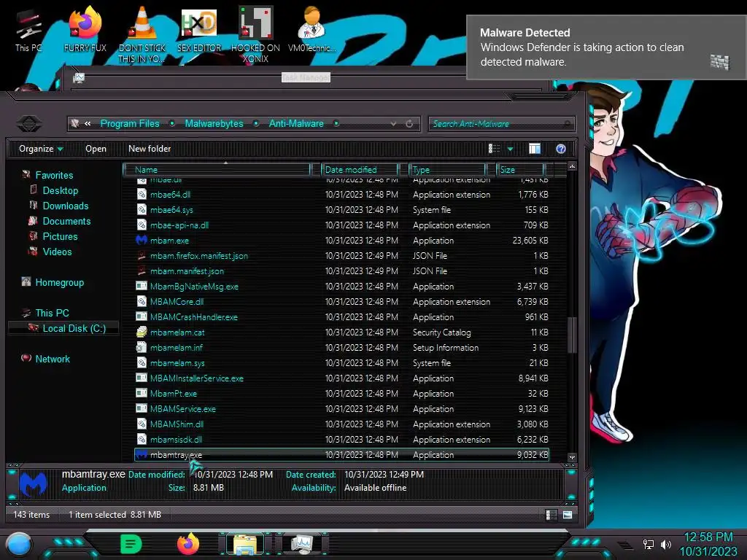Select This PC in the navigation pane
747x560 pixels.
click(x=52, y=313)
